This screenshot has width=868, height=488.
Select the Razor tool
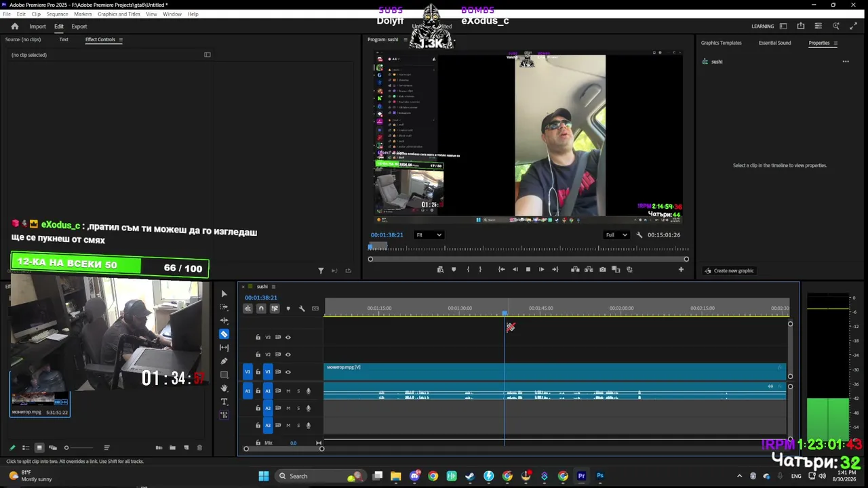coord(224,334)
